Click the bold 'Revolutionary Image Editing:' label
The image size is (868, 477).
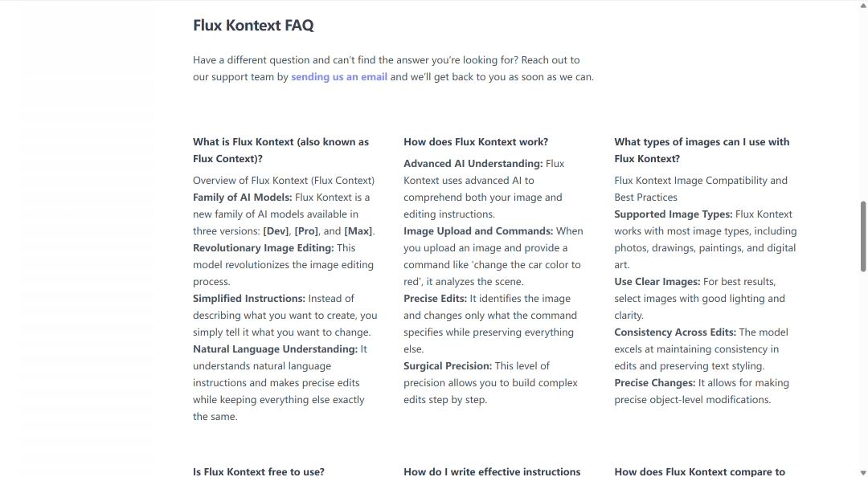point(263,248)
